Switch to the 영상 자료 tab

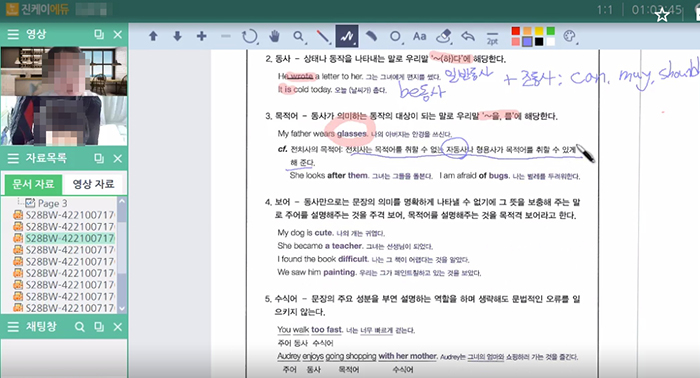tap(93, 184)
